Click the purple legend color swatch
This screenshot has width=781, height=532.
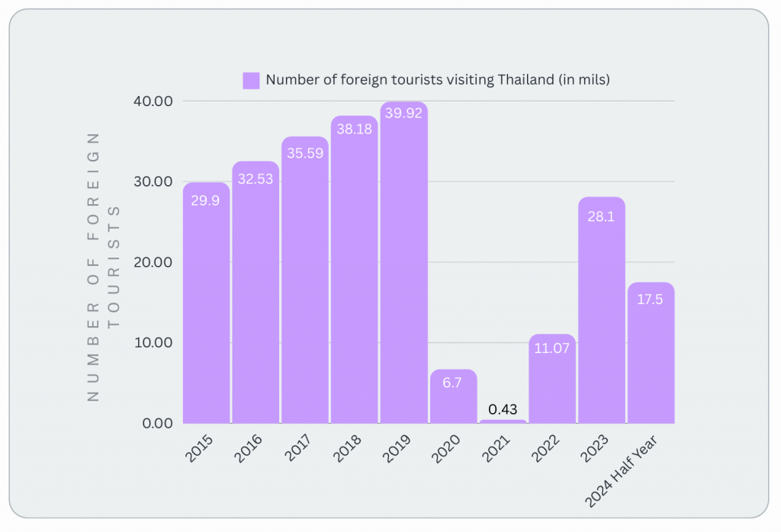[251, 80]
